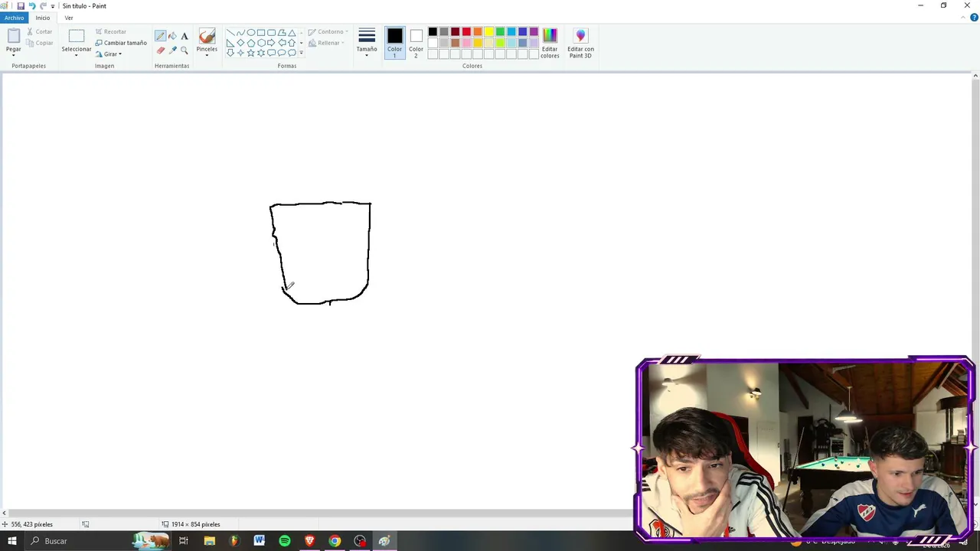Choose the Rounded rectangle shape

coord(271,33)
